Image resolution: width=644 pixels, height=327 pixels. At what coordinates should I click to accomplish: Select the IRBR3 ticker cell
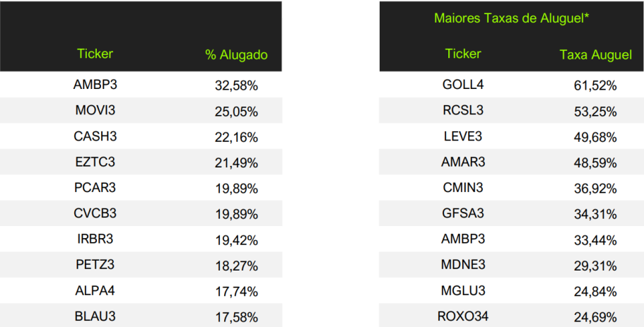(x=95, y=239)
